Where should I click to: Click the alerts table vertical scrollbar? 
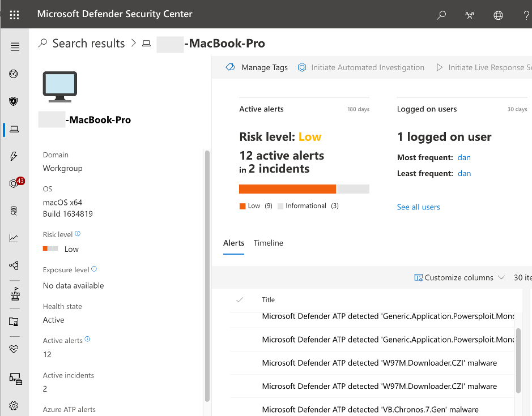(x=518, y=361)
